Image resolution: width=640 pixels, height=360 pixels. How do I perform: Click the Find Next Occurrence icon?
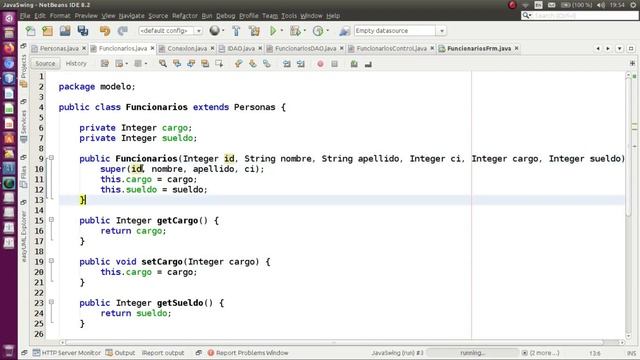[x=191, y=64]
